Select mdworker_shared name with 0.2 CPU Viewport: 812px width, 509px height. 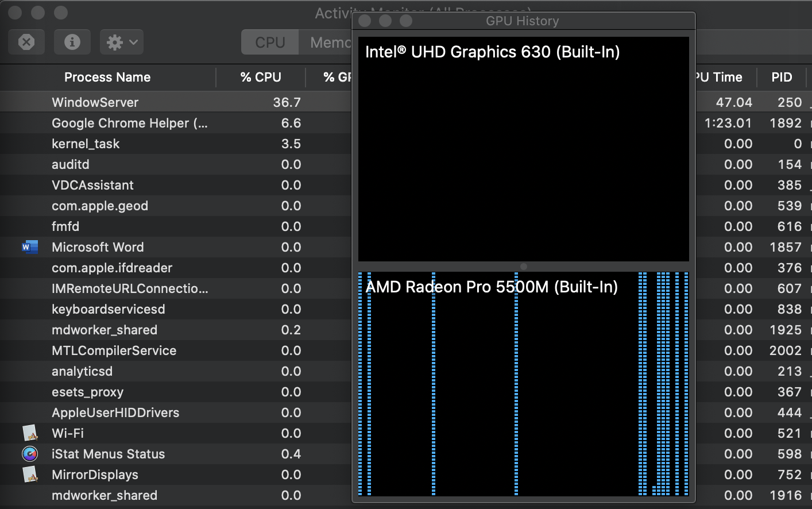(x=105, y=330)
